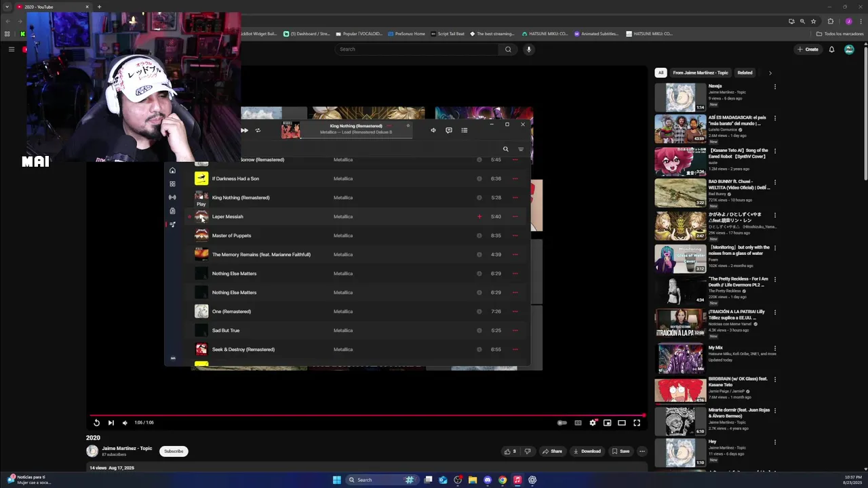Open more options for King Nothing (Remastered)

coord(515,197)
